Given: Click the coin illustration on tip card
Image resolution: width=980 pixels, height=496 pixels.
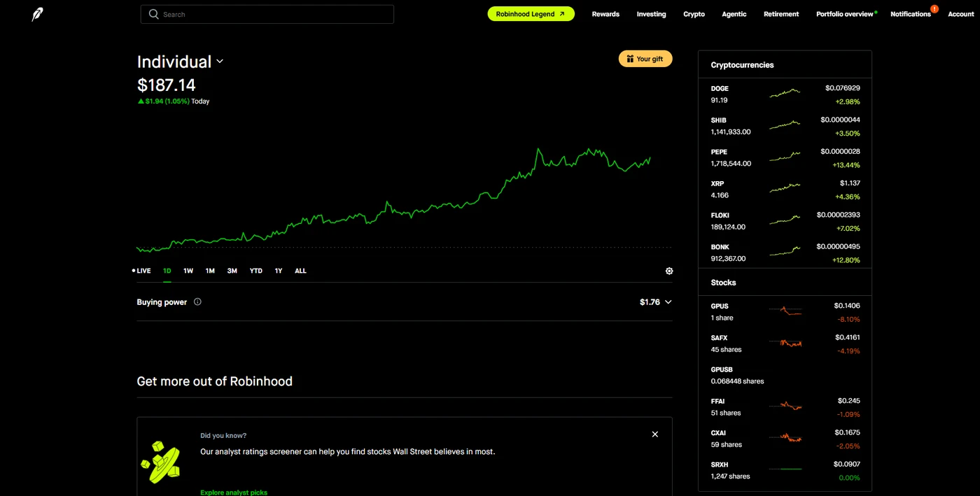Looking at the screenshot, I should click(x=161, y=462).
